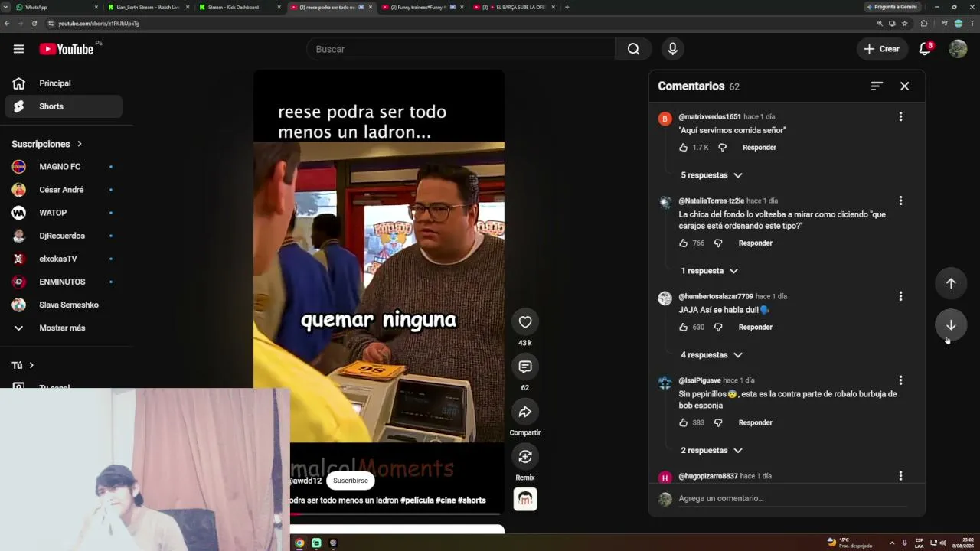980x551 pixels.
Task: Dislike the comment by @NataliaTorres-tz2ie
Action: pos(718,243)
